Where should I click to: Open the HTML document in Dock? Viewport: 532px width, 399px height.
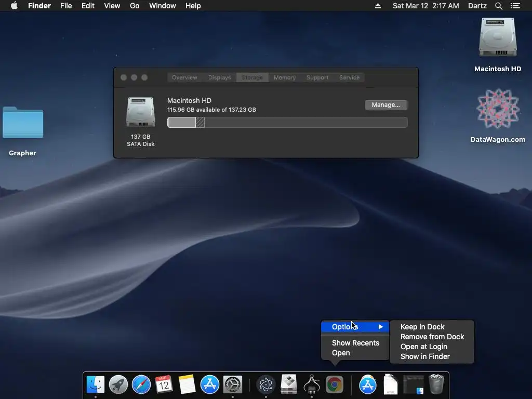[391, 384]
